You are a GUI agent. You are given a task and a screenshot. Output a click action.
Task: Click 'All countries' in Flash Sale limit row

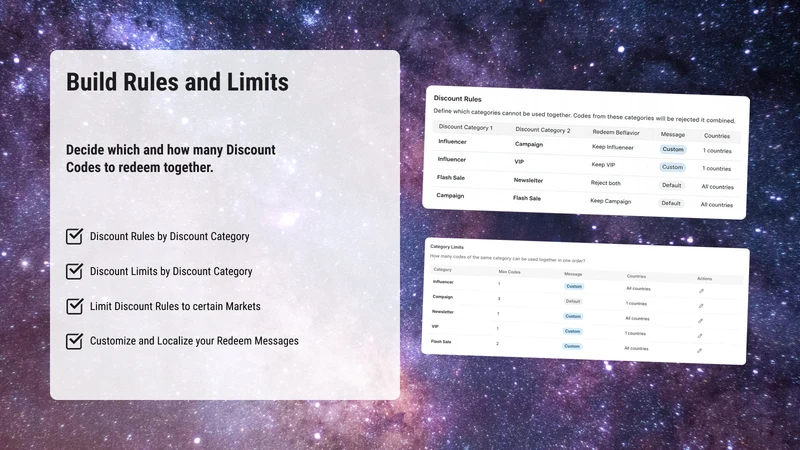point(636,348)
